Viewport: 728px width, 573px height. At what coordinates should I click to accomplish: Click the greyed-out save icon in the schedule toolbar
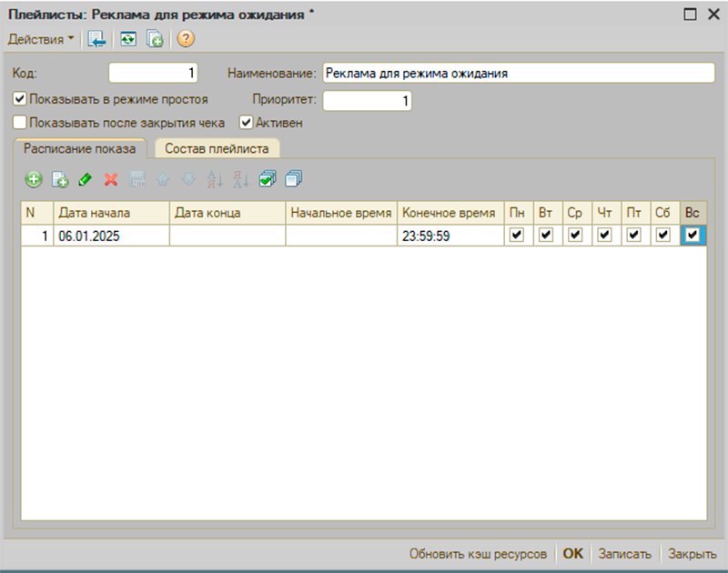137,179
